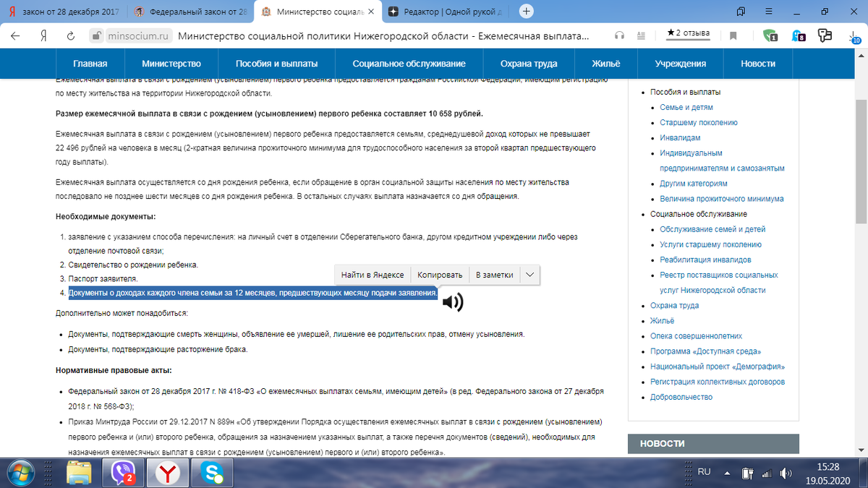Open Жильё in the right sidebar list
The width and height of the screenshot is (868, 488).
(x=662, y=321)
